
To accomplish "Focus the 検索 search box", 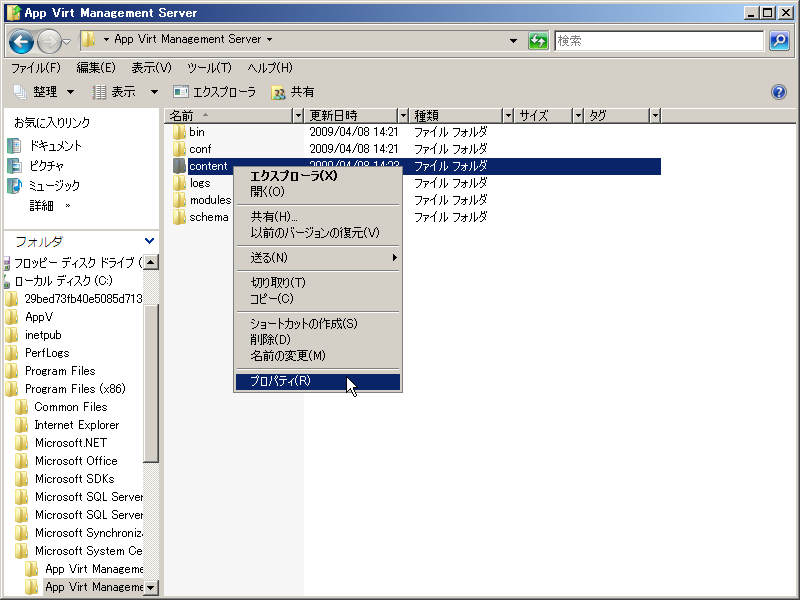I will (x=659, y=41).
